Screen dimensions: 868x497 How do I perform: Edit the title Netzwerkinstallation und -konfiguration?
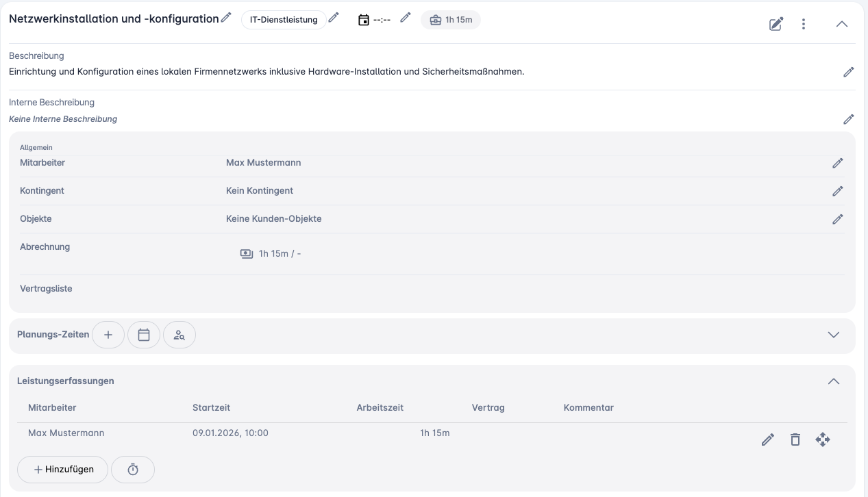227,18
